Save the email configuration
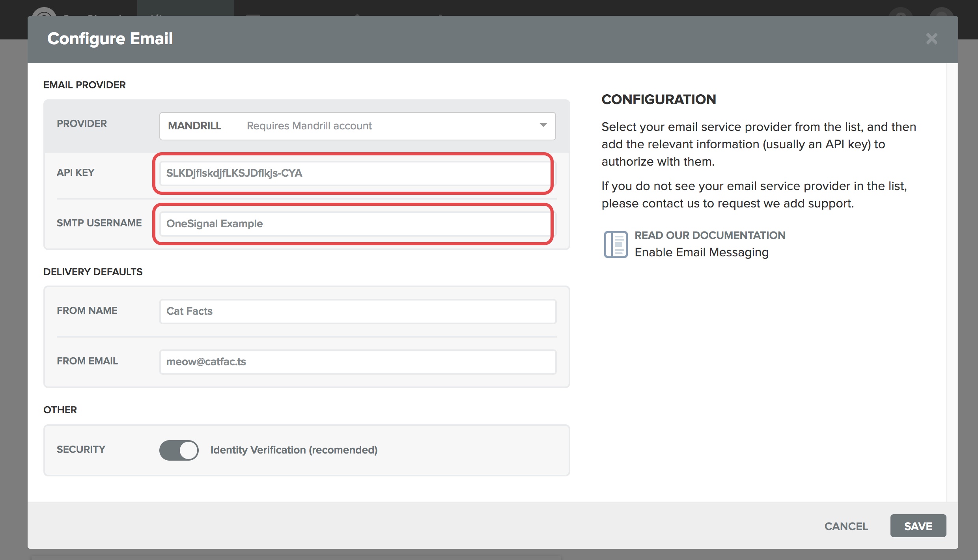 (918, 526)
